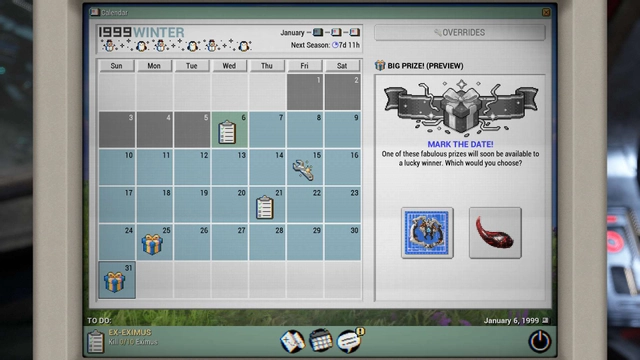
Task: Select the wrench upgrade icon on the 15th
Action: 303,169
